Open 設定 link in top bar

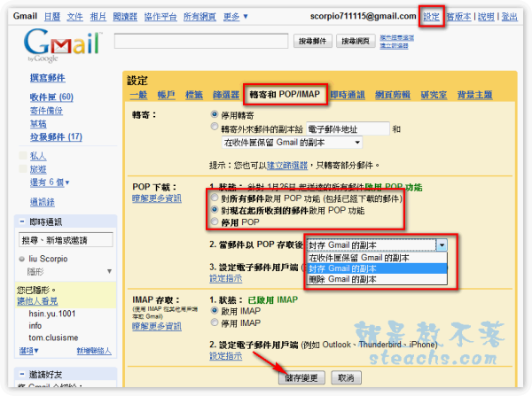pos(431,16)
